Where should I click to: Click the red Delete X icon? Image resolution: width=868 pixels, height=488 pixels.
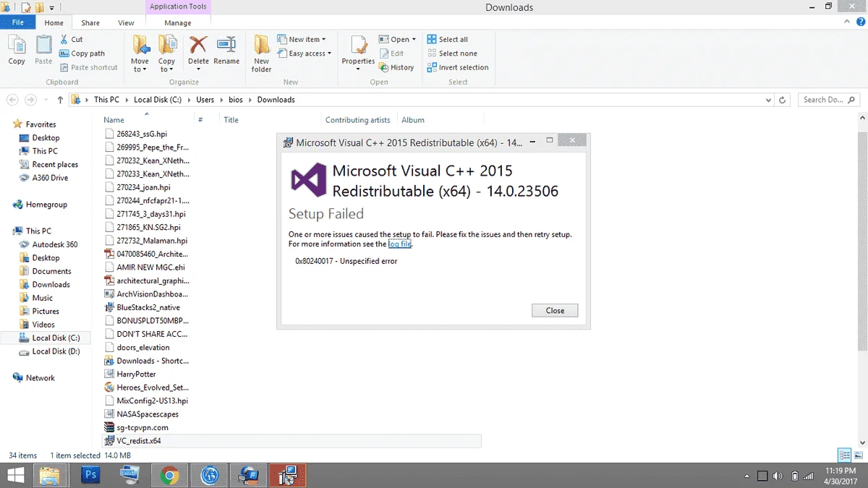[x=198, y=45]
